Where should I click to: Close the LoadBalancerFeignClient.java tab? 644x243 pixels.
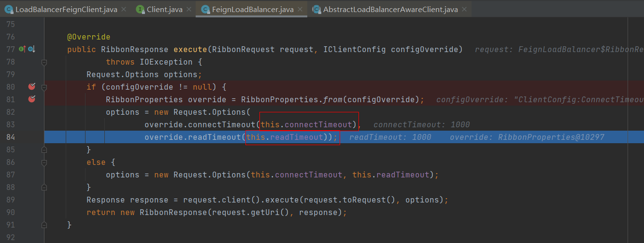(123, 9)
